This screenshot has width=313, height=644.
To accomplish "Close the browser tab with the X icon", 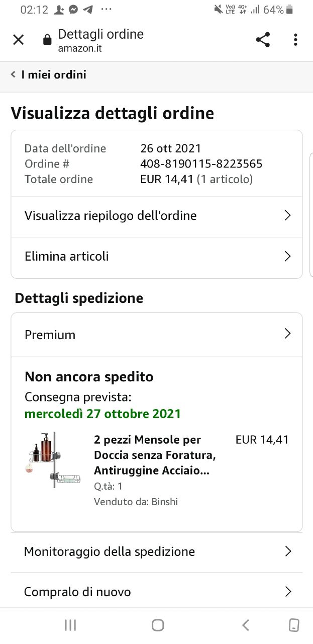I will pyautogui.click(x=18, y=40).
